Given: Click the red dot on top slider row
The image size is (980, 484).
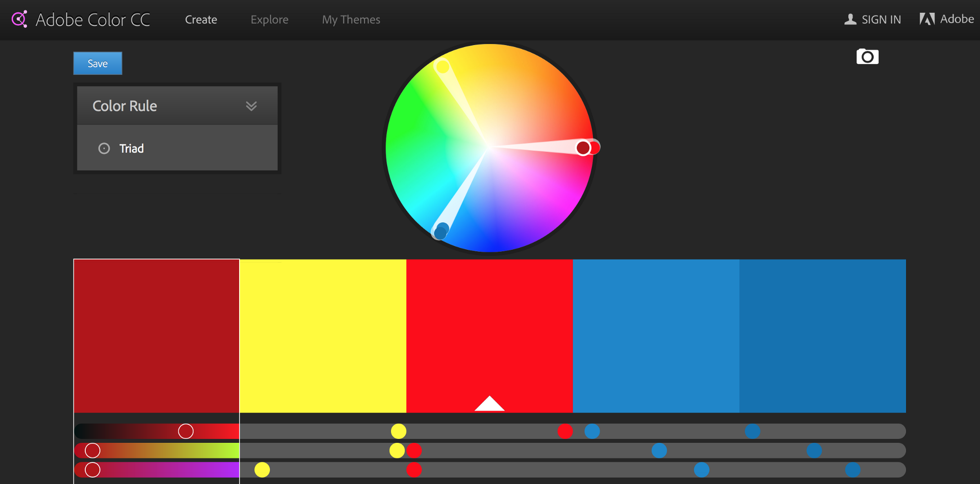Looking at the screenshot, I should click(565, 431).
